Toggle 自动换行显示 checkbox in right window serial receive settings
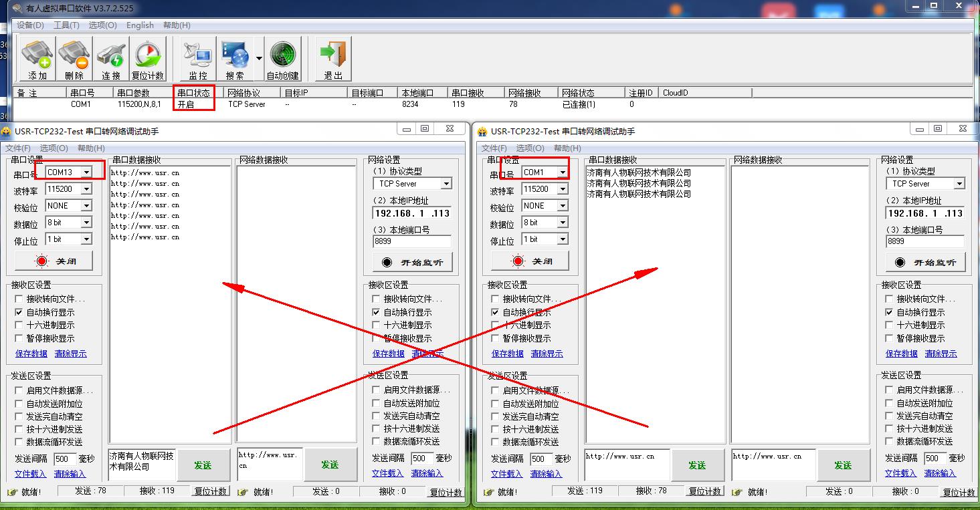Screen dimensions: 980x510 point(496,312)
